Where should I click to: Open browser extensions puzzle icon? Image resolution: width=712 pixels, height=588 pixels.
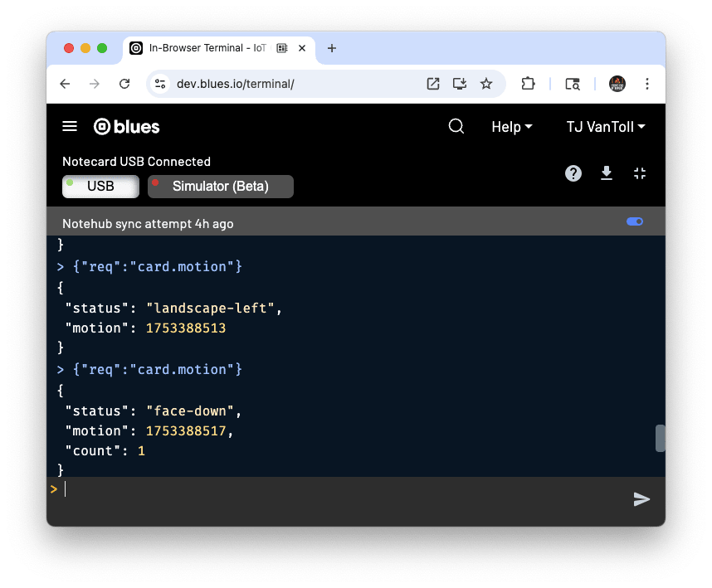528,84
